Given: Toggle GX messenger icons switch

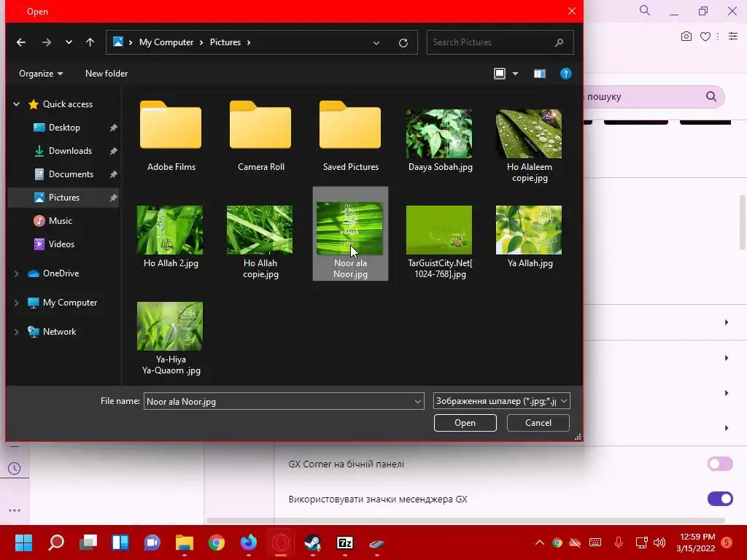Looking at the screenshot, I should 720,499.
